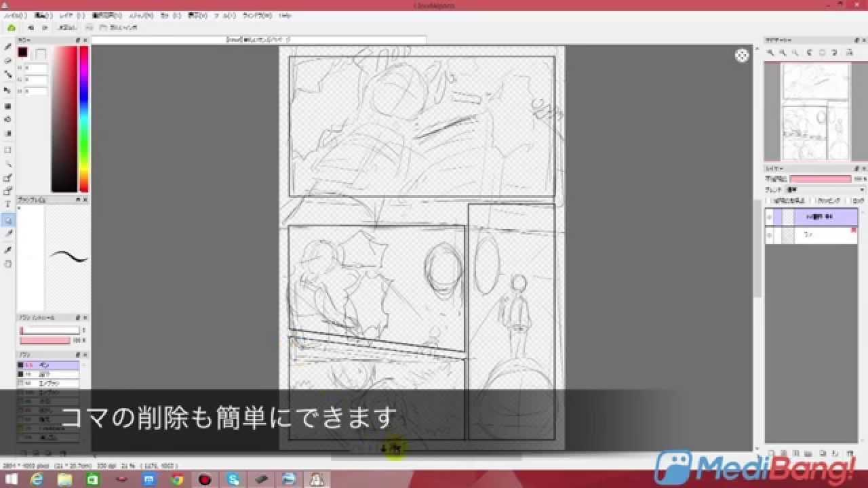Screen dimensions: 868x488
Task: Select the highlighted Divide/Operation tool
Action: [x=8, y=220]
